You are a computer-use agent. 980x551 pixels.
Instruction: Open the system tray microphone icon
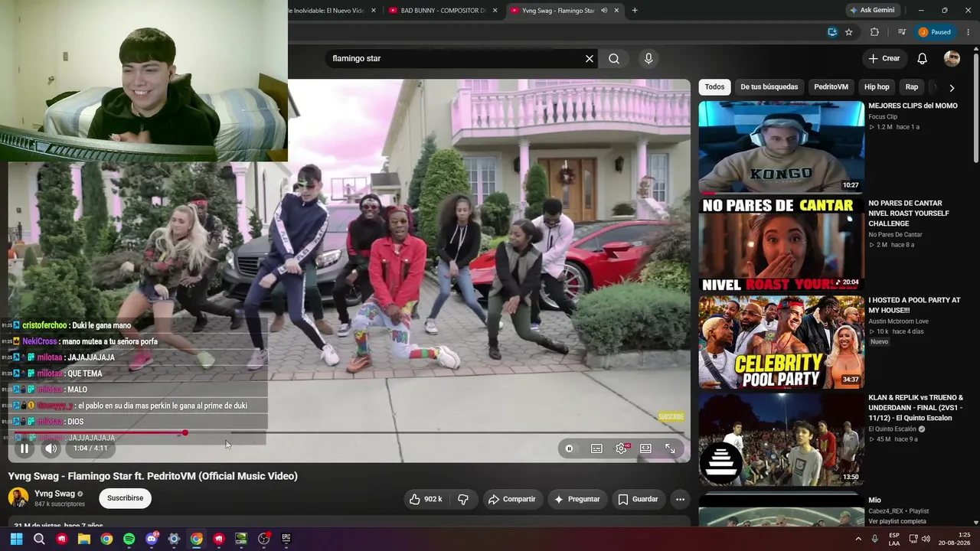(x=875, y=539)
